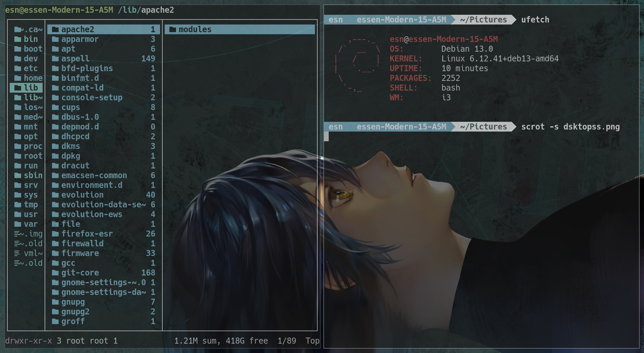Select the evolution directory with 40 items
This screenshot has width=644, height=353.
point(104,195)
